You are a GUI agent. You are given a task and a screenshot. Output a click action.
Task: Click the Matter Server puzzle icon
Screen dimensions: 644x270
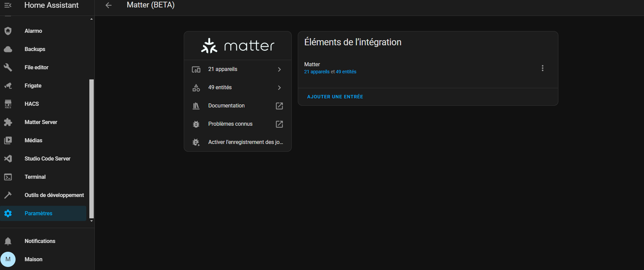8,122
